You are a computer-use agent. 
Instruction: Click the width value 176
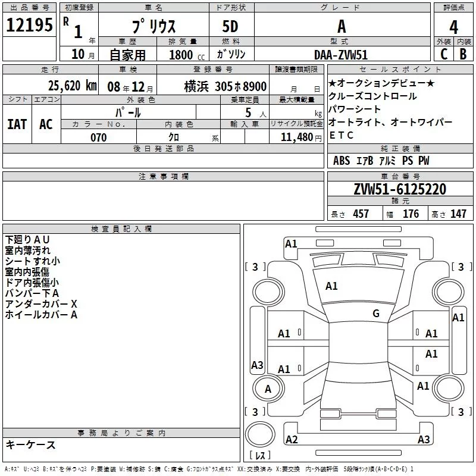[x=411, y=214]
